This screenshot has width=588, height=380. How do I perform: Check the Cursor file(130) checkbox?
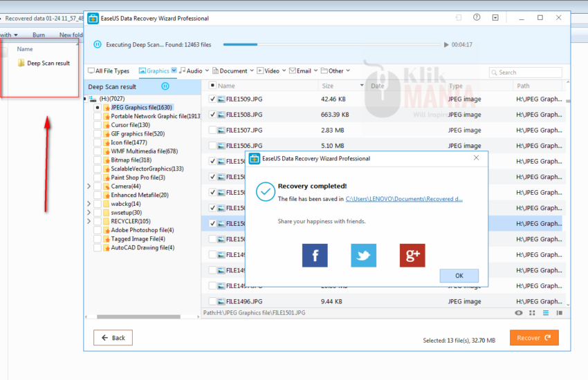coord(98,125)
